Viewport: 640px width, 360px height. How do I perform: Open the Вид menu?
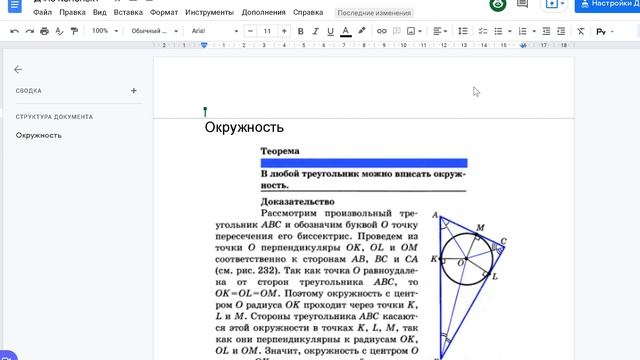pos(100,12)
